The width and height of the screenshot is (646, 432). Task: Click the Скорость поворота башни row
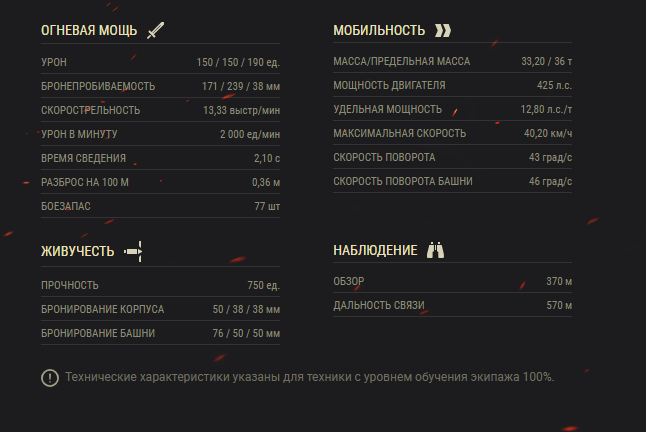coord(452,181)
